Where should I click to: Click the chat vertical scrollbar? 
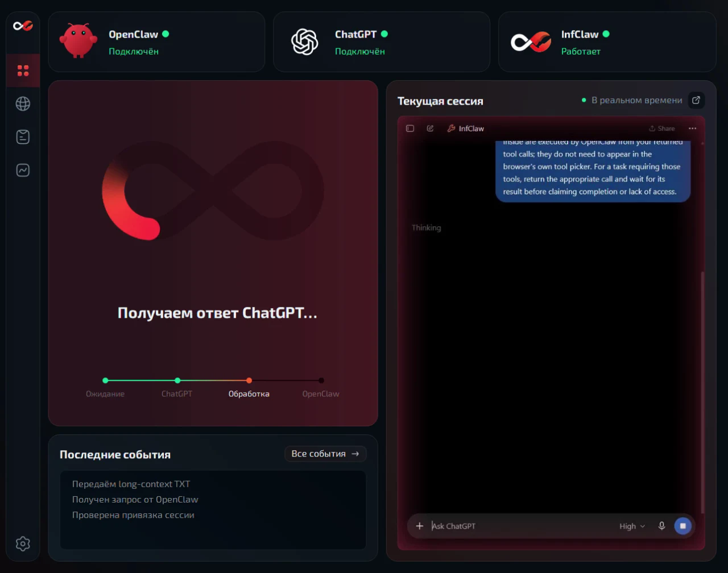coord(702,392)
